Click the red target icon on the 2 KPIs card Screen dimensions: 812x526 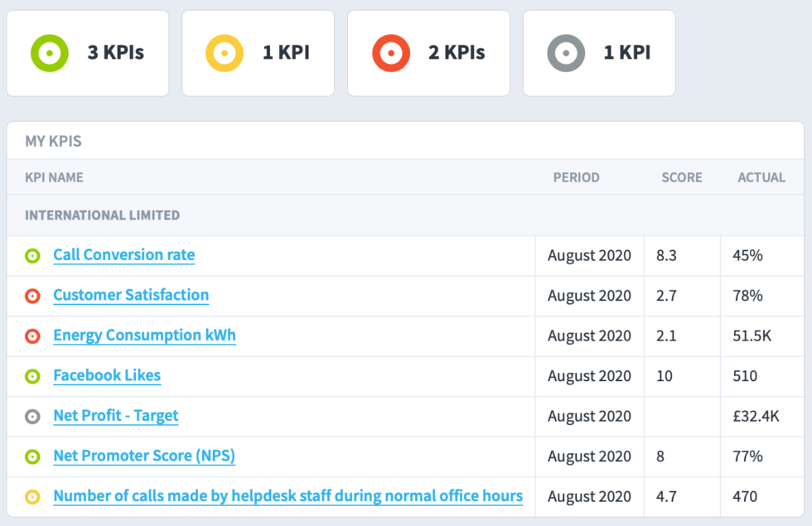[390, 52]
